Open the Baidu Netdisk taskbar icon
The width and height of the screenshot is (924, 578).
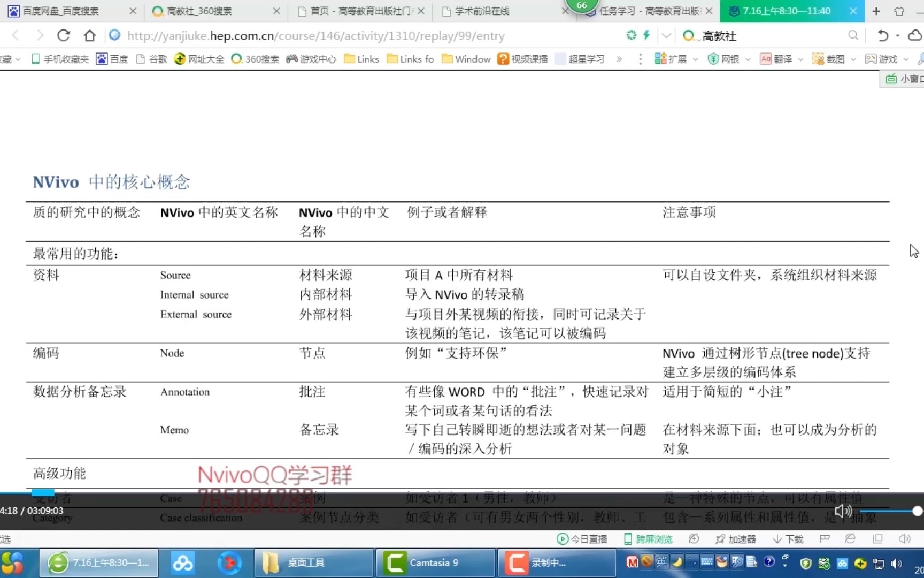tap(182, 563)
